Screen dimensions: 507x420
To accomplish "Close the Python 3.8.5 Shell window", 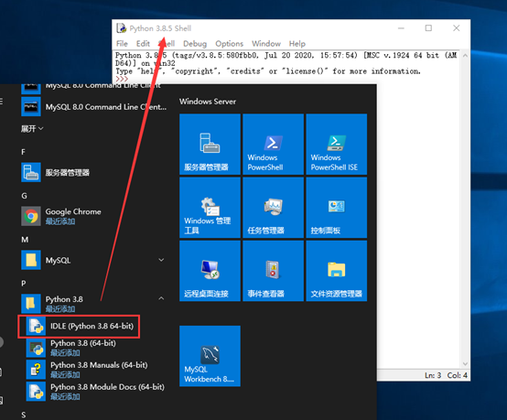I will (457, 28).
